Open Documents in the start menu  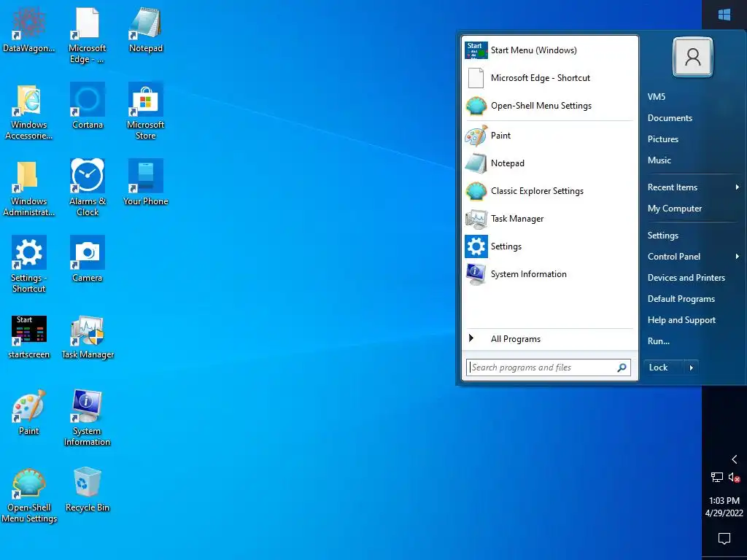tap(670, 118)
